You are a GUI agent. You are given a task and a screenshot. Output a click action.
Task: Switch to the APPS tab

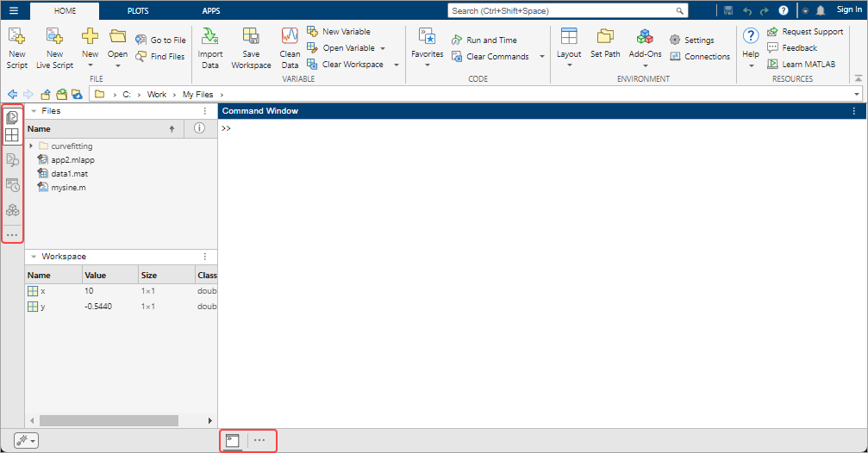pos(211,10)
